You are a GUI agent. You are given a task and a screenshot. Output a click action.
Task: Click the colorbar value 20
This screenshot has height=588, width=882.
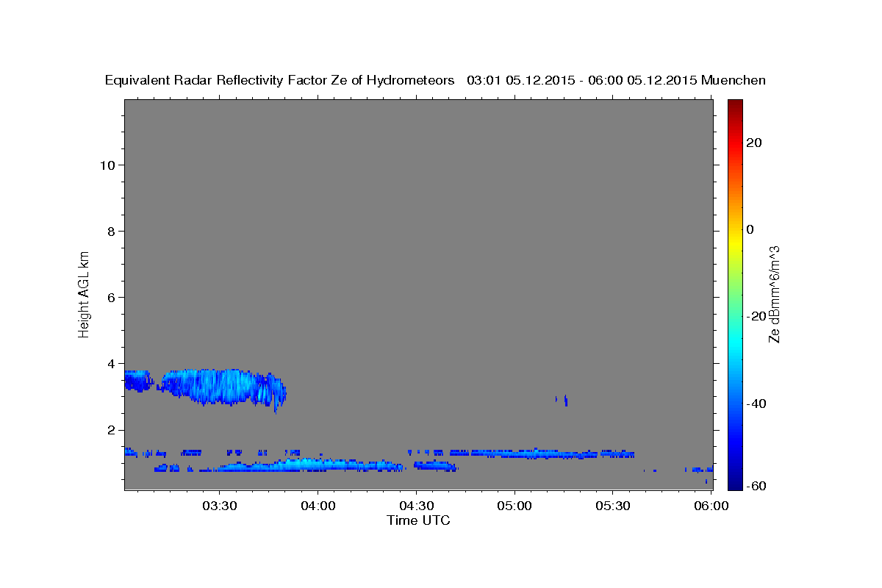point(754,143)
